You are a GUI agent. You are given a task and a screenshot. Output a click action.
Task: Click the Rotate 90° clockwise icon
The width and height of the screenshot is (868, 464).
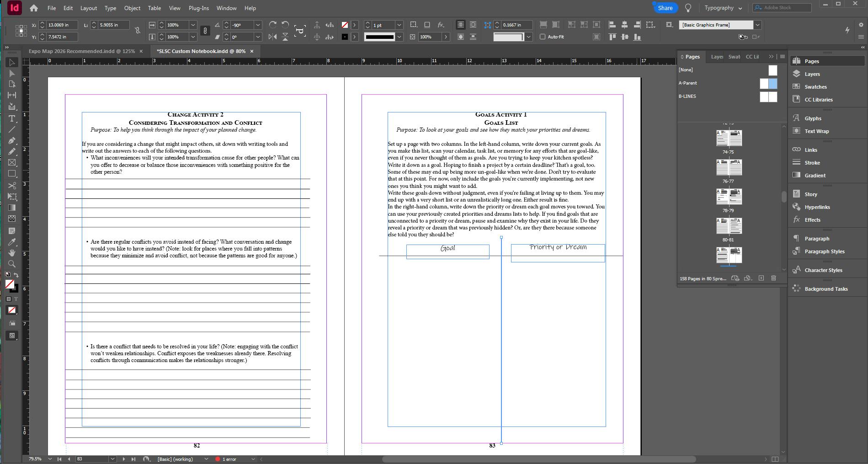click(x=273, y=25)
